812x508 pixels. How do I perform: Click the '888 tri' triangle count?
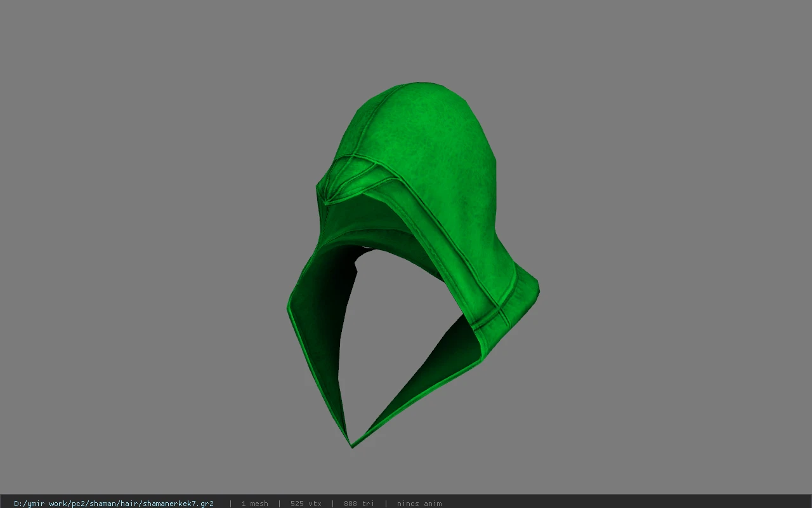tap(359, 504)
